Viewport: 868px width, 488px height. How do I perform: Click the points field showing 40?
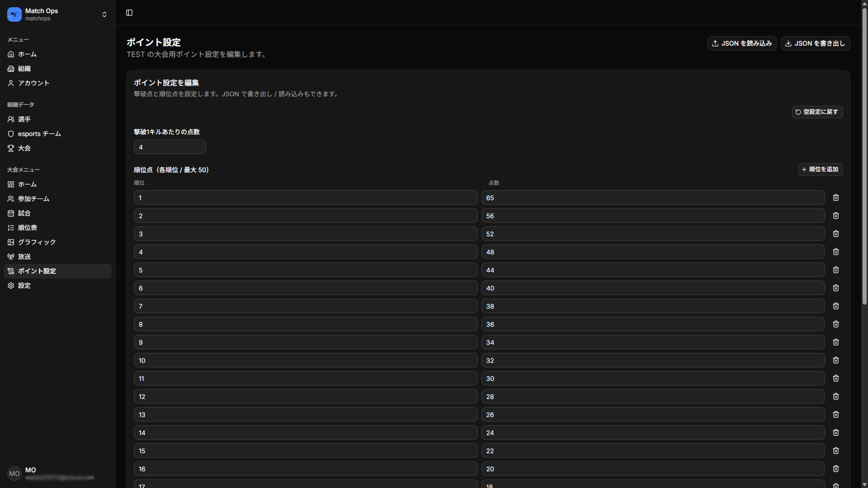pyautogui.click(x=653, y=288)
